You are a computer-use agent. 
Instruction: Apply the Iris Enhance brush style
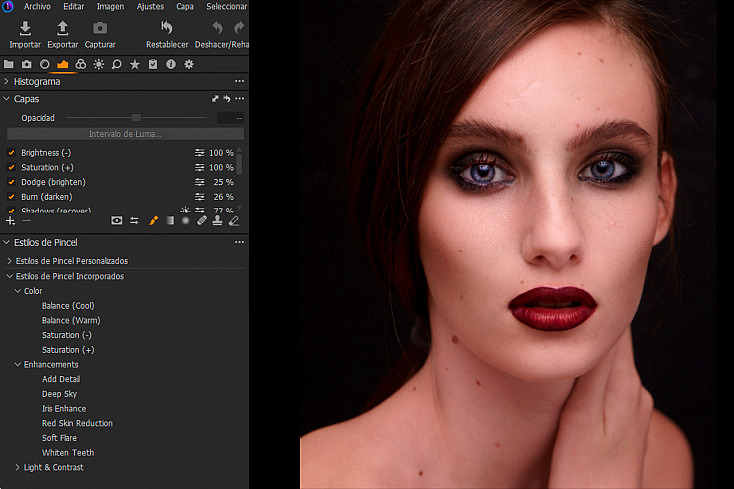tap(64, 409)
